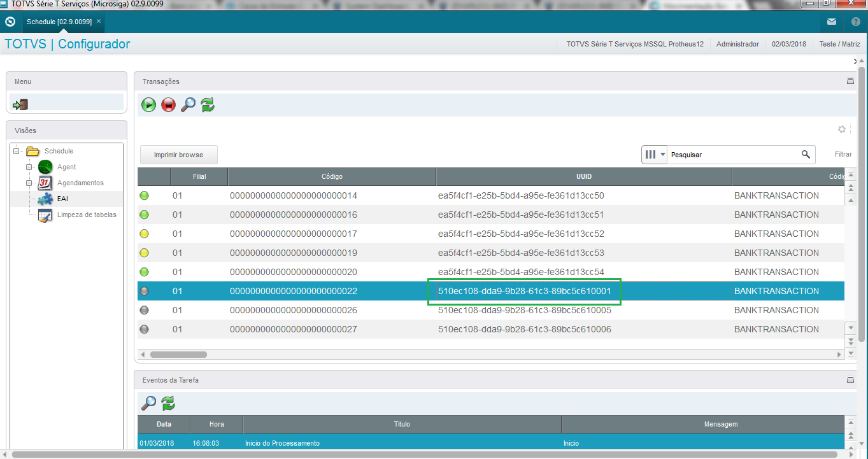Click the search magnifier in Pesquisar field
The height and width of the screenshot is (459, 868).
[806, 154]
